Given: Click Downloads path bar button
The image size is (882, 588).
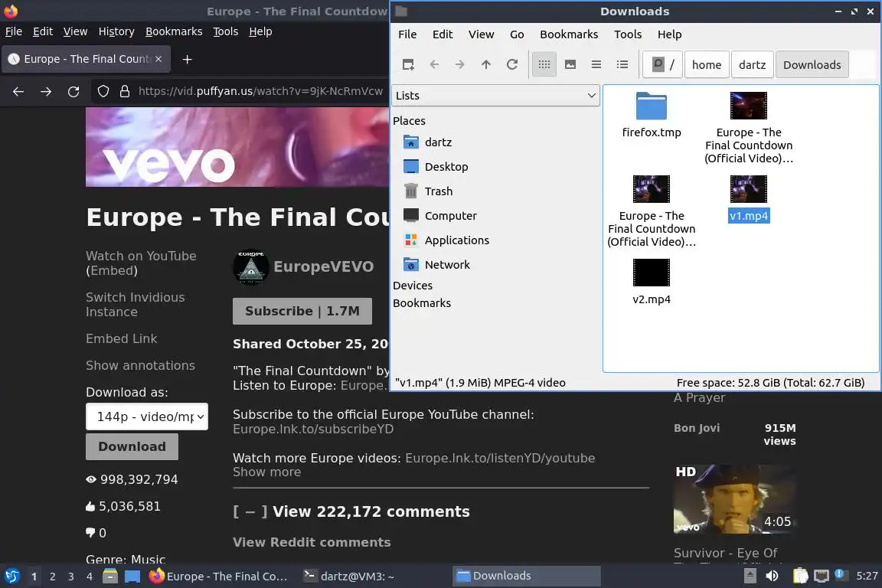Looking at the screenshot, I should click(812, 65).
